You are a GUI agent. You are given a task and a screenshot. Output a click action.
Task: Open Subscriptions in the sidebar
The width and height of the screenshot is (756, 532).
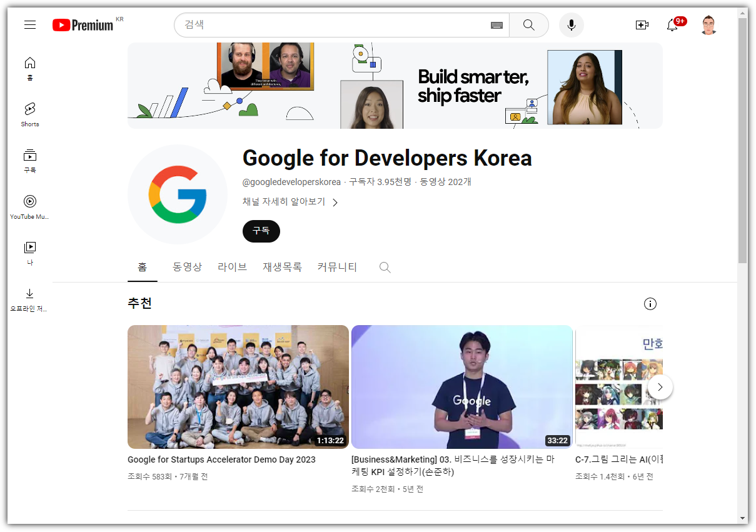coord(30,161)
